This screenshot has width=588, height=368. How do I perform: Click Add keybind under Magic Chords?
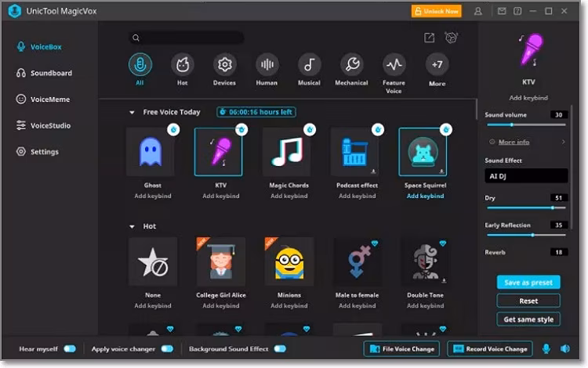tap(289, 196)
